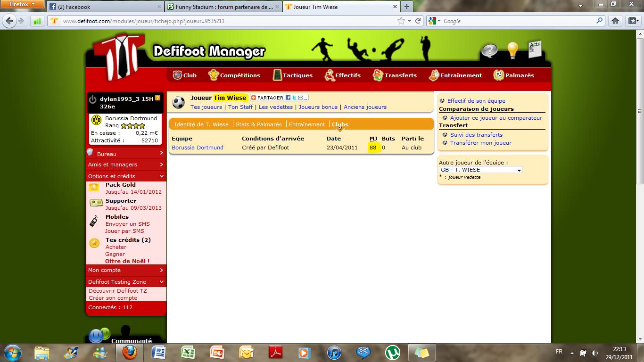Screen dimensions: 644x362
Task: Go to Firefox home page icon
Action: [x=615, y=21]
